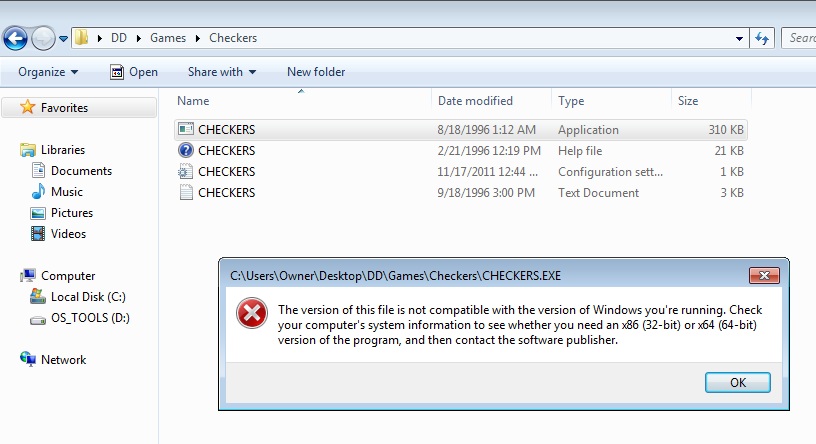
Task: Click the Documents library icon
Action: (x=38, y=170)
